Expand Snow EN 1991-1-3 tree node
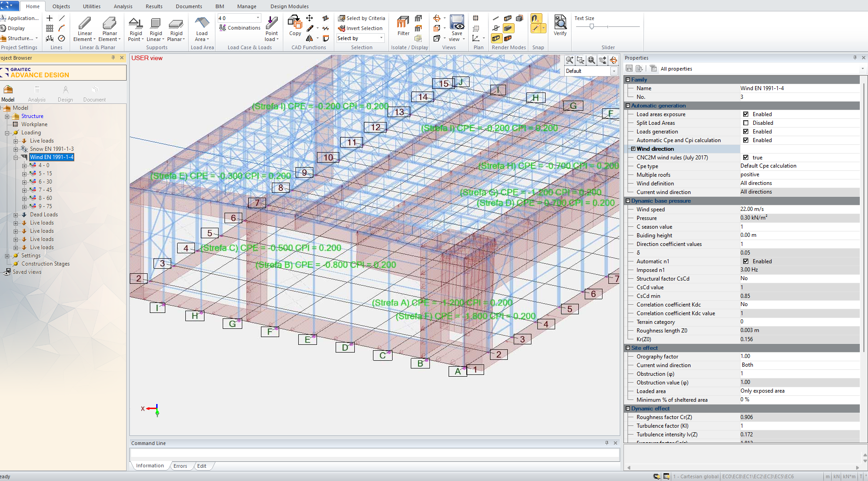The height and width of the screenshot is (481, 868). tap(16, 149)
